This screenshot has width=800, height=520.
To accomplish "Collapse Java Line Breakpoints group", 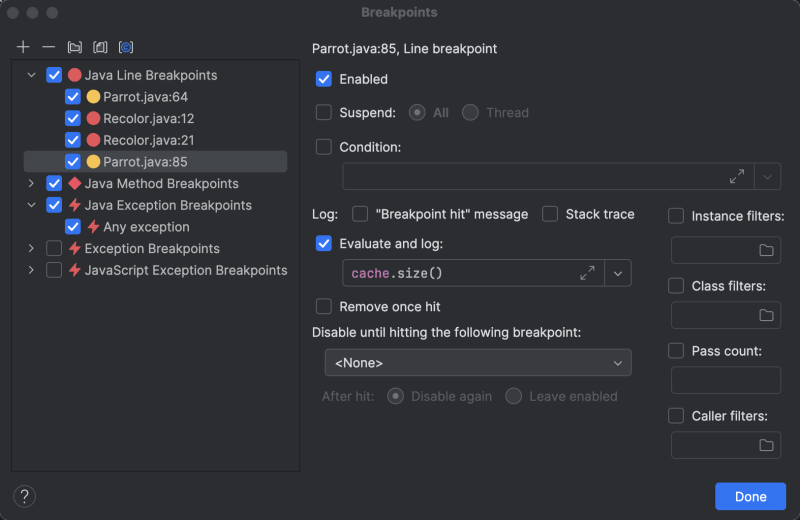I will point(31,75).
